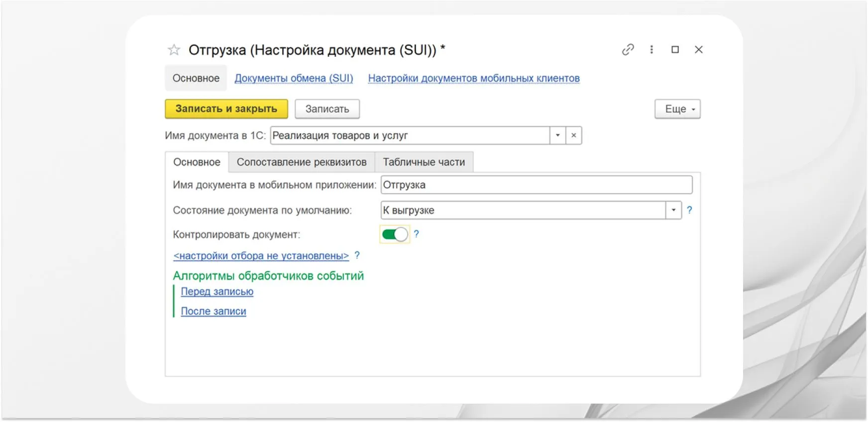Click Записать и закрыть button
This screenshot has width=868, height=422.
[x=226, y=109]
